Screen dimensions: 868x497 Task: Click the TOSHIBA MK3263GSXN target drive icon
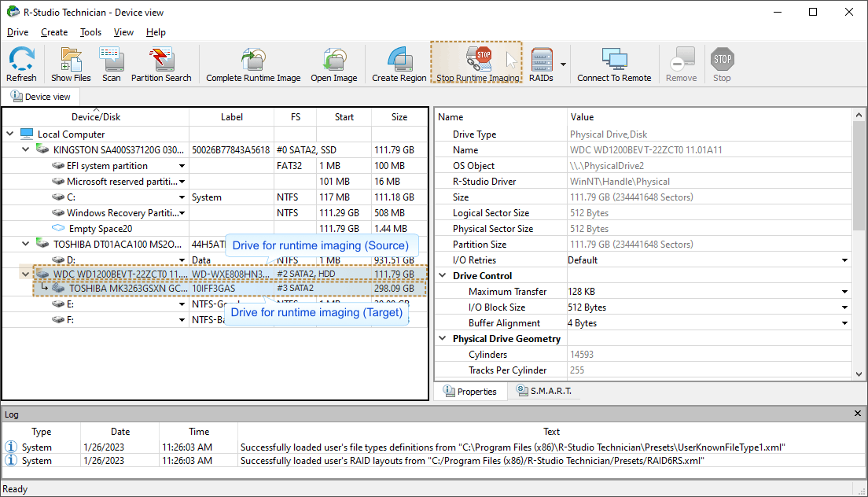click(x=58, y=288)
